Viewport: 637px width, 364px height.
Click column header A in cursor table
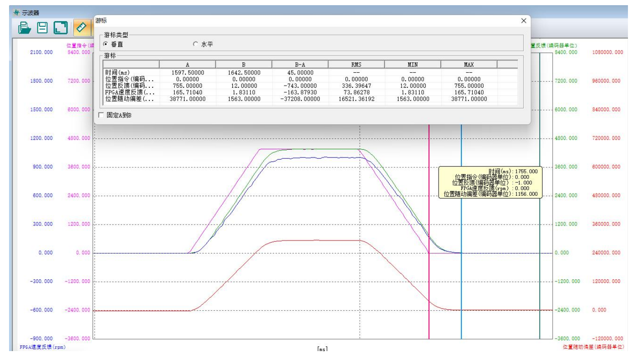click(x=187, y=65)
